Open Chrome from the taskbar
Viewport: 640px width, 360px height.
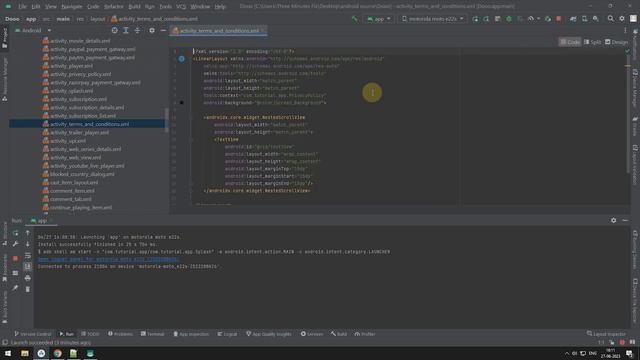click(x=58, y=353)
